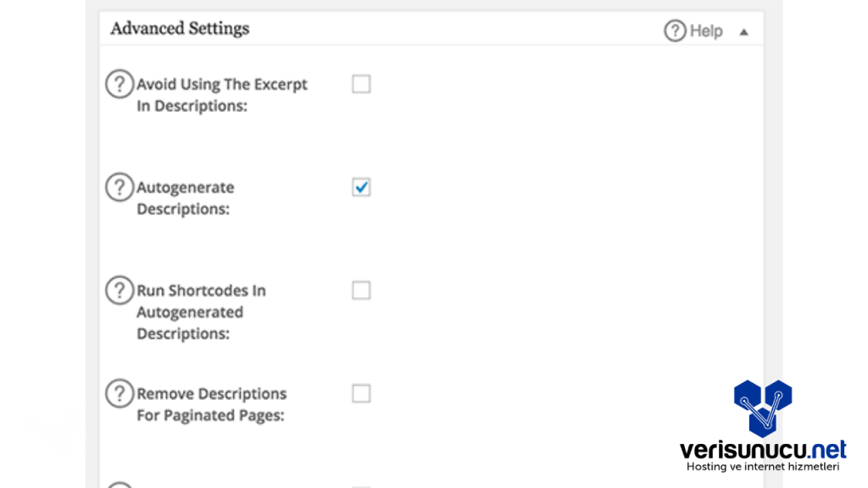Open the Help text link in header
868x488 pixels.
(x=706, y=31)
